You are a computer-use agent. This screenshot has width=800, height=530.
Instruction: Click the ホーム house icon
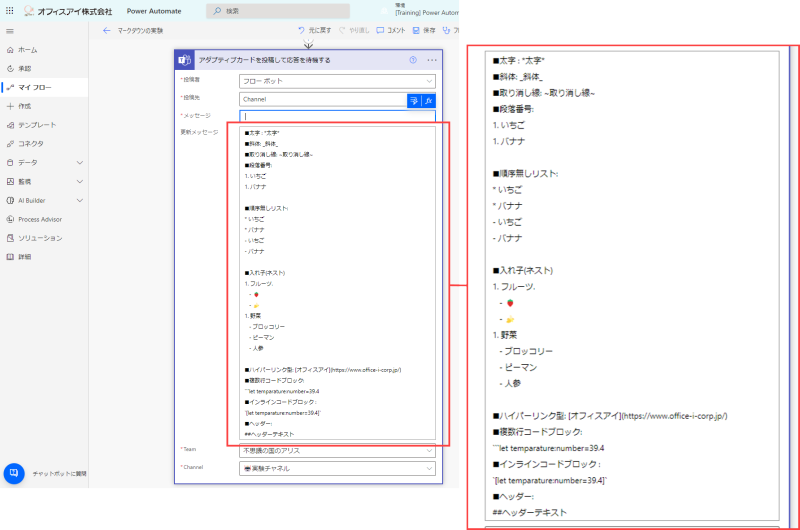tap(10, 50)
